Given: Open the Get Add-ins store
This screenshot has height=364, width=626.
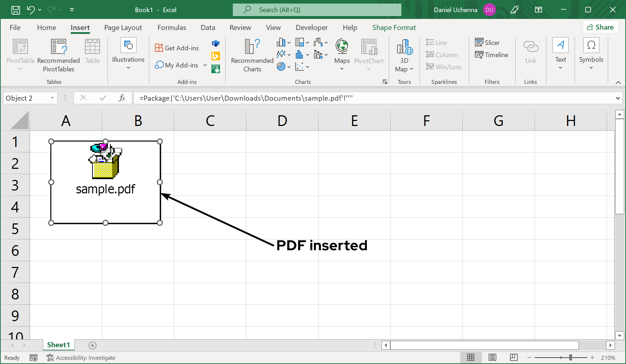Looking at the screenshot, I should (x=177, y=47).
